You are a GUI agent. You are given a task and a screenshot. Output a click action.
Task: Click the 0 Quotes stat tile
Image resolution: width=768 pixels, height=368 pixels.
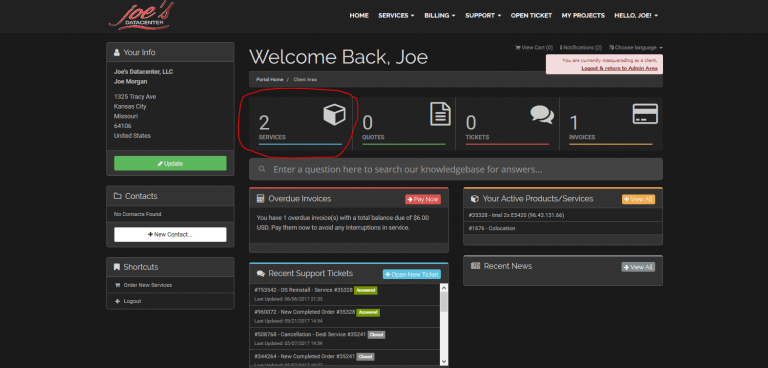pyautogui.click(x=404, y=123)
